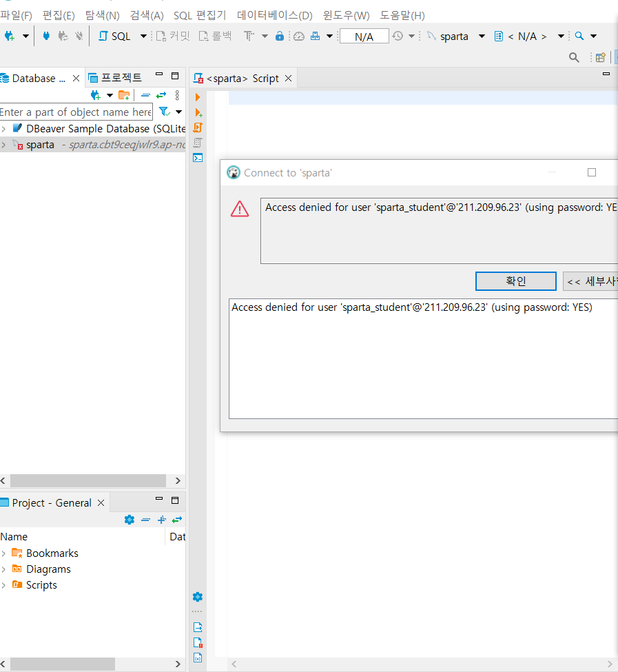Image resolution: width=618 pixels, height=672 pixels.
Task: Click Execute SQL statement orange arrow
Action: pos(198,97)
